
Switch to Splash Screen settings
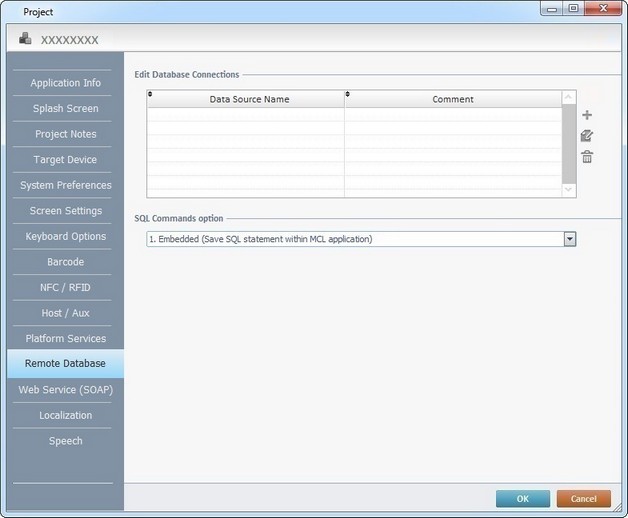click(x=66, y=109)
